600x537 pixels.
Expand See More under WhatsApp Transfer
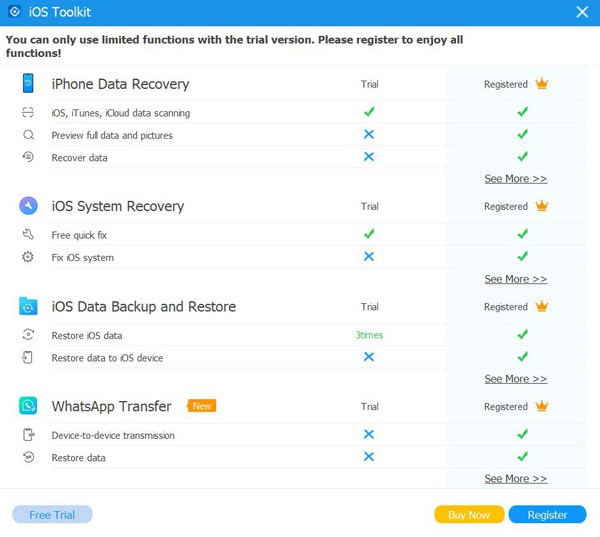[x=515, y=479]
